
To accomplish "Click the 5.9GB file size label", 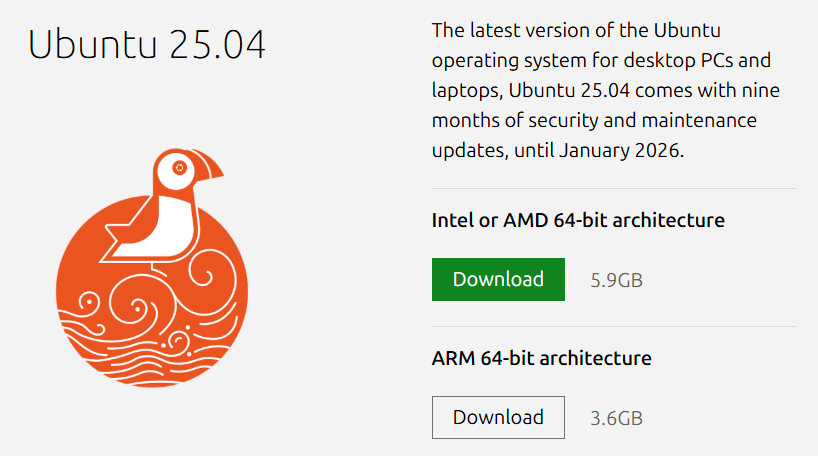I will (616, 280).
